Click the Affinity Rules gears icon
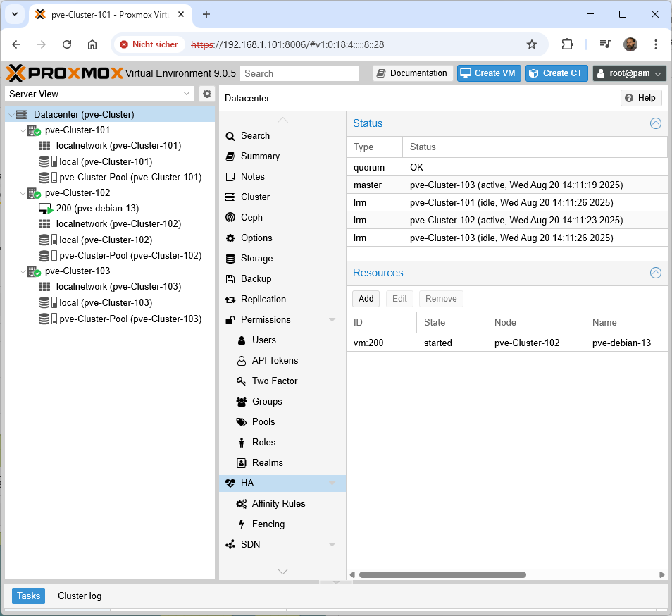The image size is (672, 616). pos(242,504)
